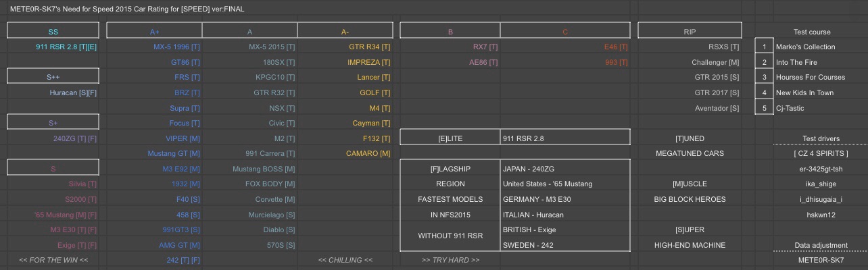Click the '[F]LAGSHIP' legend cell
The height and width of the screenshot is (270, 868).
(450, 169)
